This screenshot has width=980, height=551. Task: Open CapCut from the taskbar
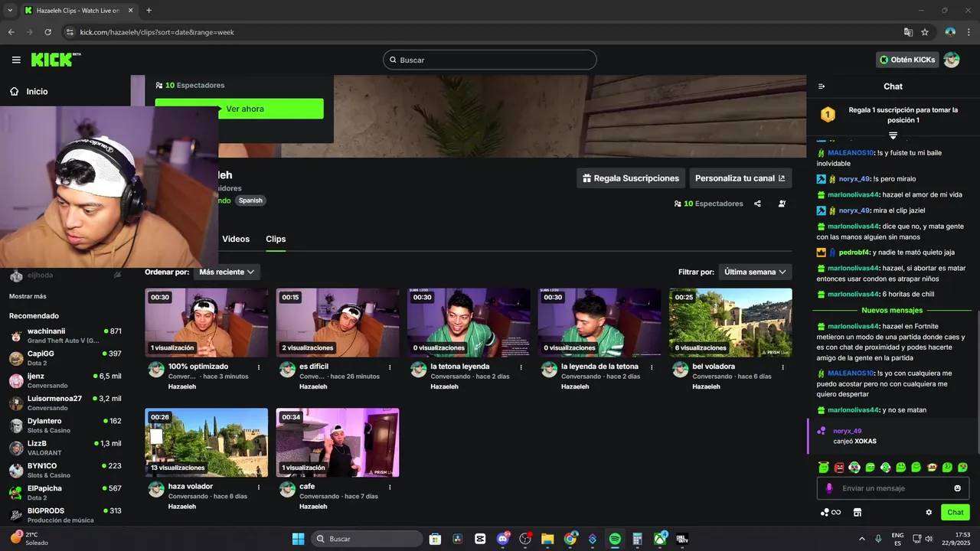pyautogui.click(x=480, y=539)
